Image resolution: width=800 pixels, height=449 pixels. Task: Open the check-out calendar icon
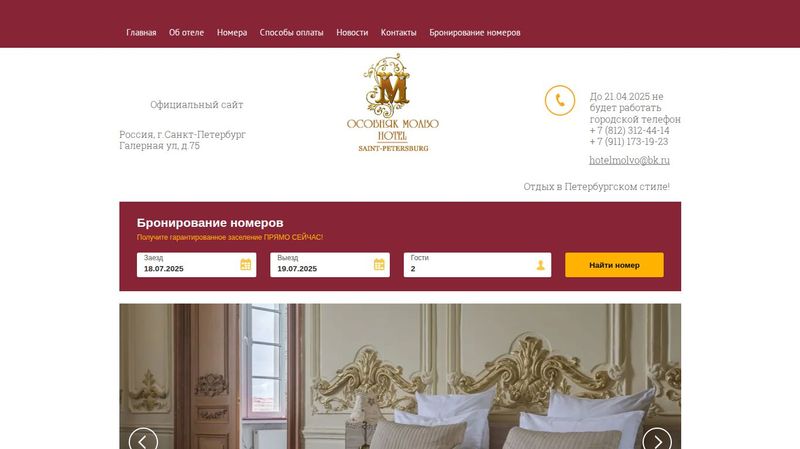[379, 264]
